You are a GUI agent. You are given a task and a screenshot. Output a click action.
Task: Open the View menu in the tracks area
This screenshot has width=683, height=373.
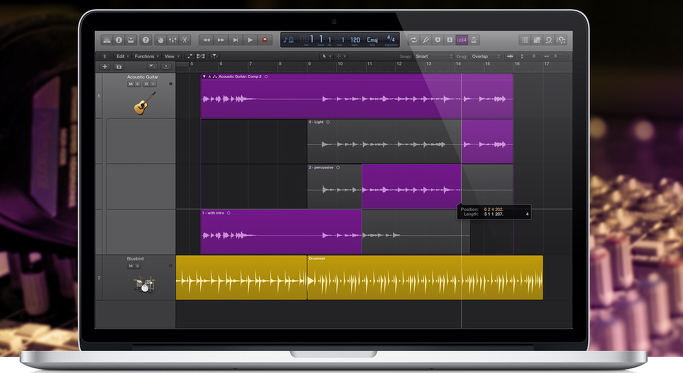(x=171, y=56)
